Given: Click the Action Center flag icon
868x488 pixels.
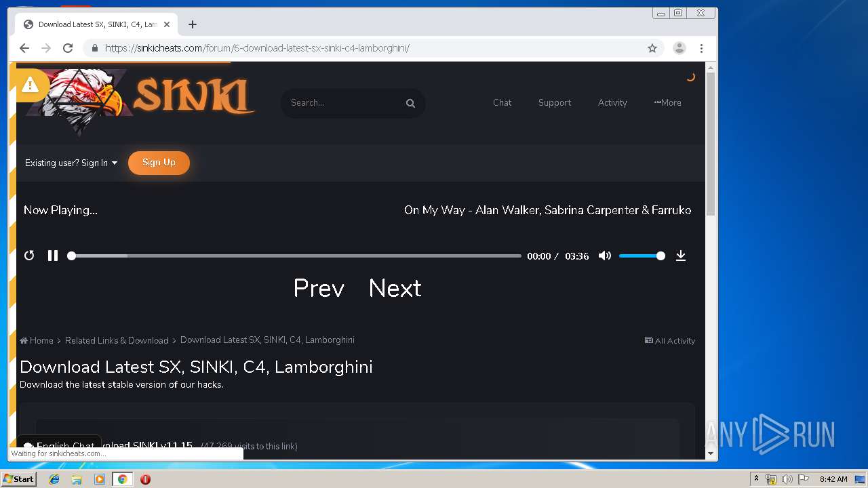Looking at the screenshot, I should point(804,479).
